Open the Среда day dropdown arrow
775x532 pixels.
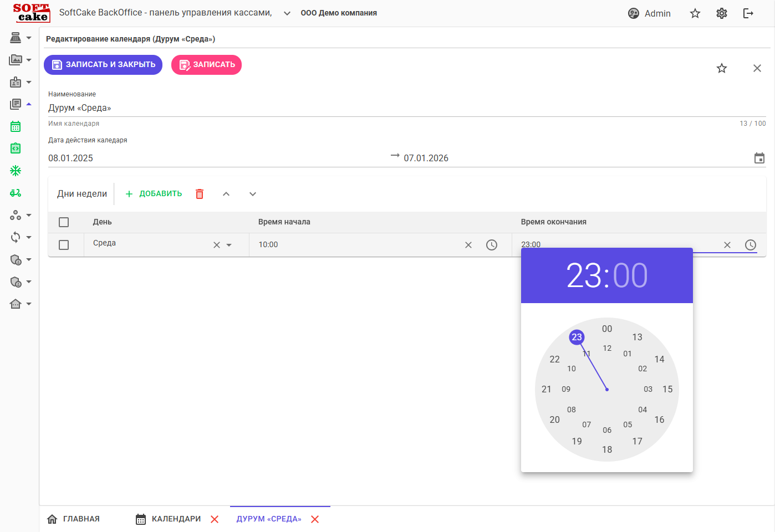click(229, 245)
